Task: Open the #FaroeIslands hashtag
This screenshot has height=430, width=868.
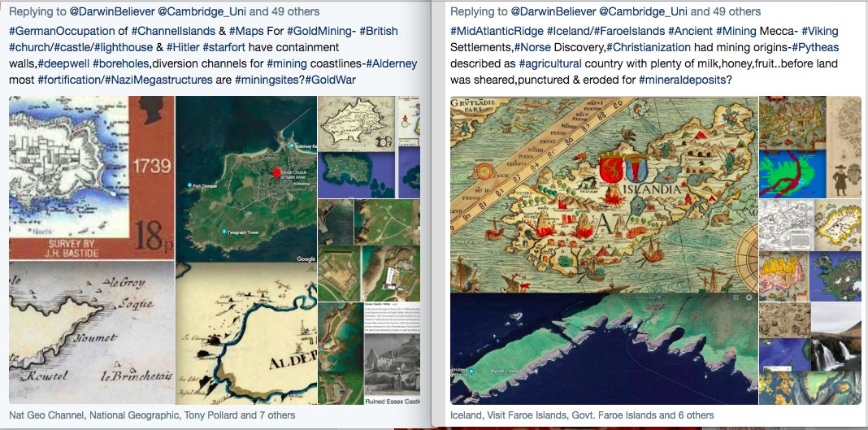Action: click(x=627, y=32)
